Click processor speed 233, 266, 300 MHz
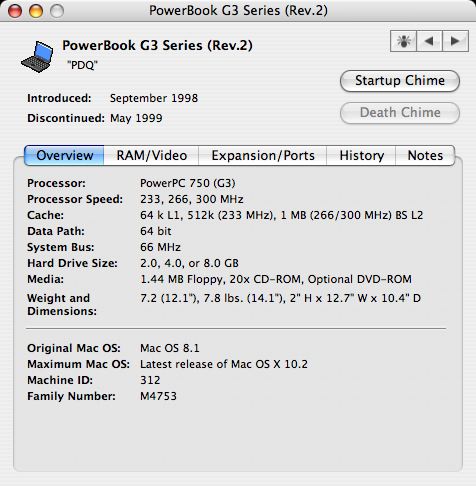 point(192,199)
